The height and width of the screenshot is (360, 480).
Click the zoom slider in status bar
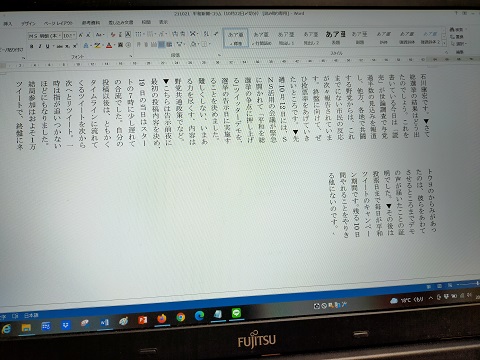[x=468, y=284]
